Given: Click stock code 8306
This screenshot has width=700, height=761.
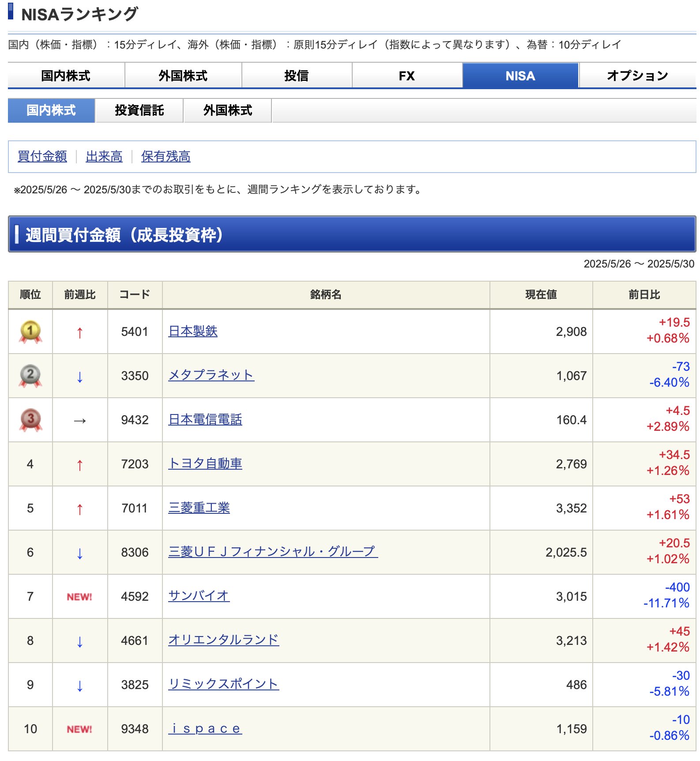Looking at the screenshot, I should pyautogui.click(x=135, y=552).
